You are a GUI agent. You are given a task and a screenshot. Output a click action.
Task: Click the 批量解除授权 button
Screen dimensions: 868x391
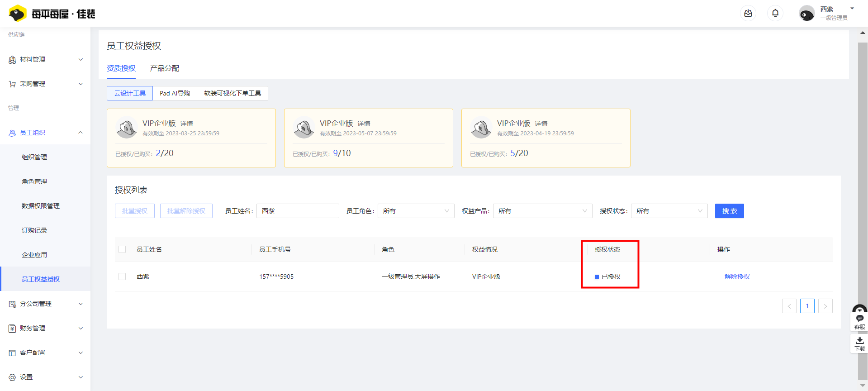click(186, 211)
